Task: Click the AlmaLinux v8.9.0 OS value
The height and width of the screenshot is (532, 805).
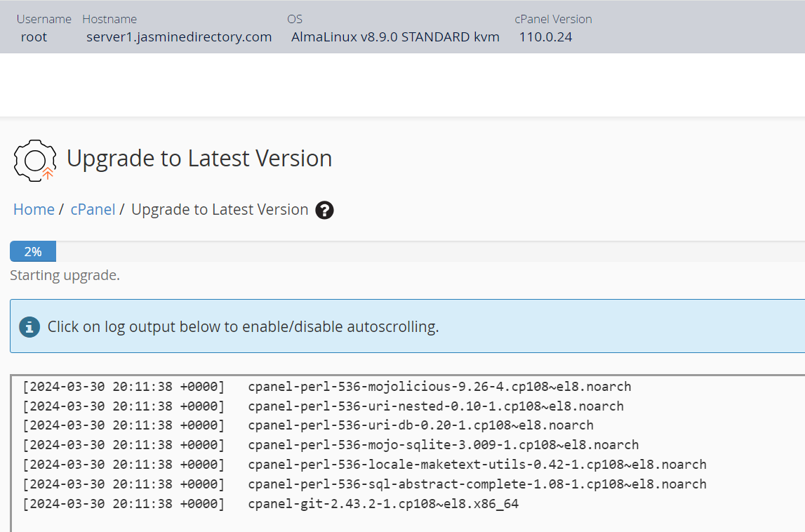Action: coord(395,37)
